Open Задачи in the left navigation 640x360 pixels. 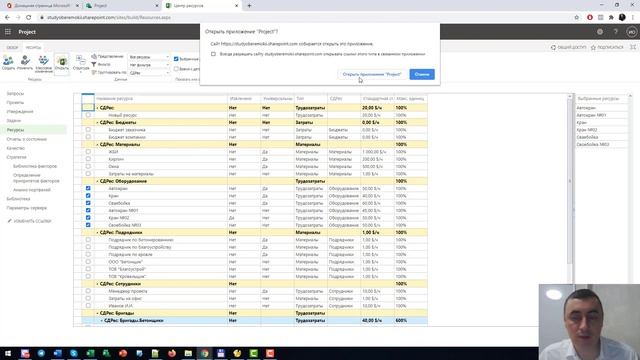[13, 121]
